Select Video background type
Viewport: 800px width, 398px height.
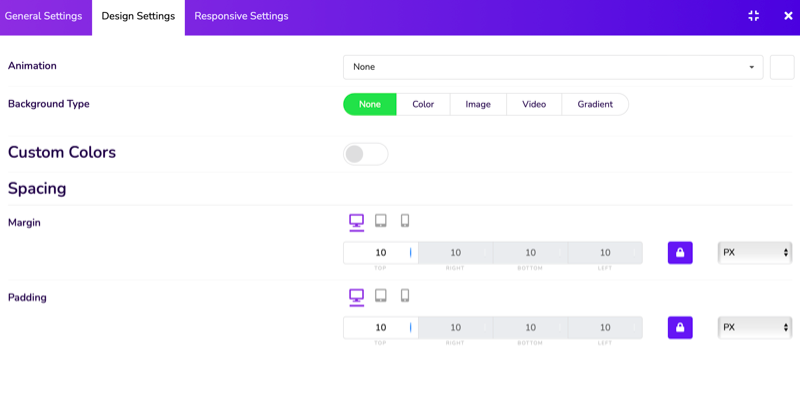click(x=534, y=104)
